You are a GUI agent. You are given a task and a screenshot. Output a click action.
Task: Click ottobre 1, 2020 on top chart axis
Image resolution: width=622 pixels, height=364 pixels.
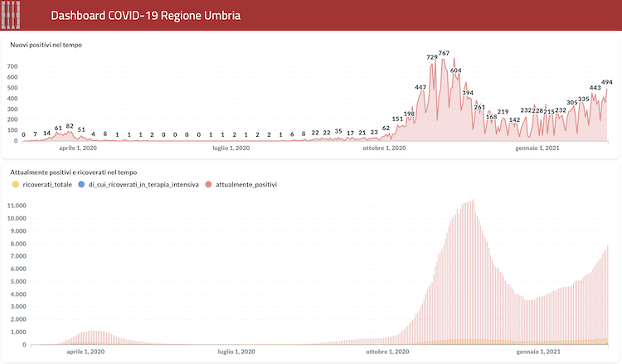(x=384, y=148)
